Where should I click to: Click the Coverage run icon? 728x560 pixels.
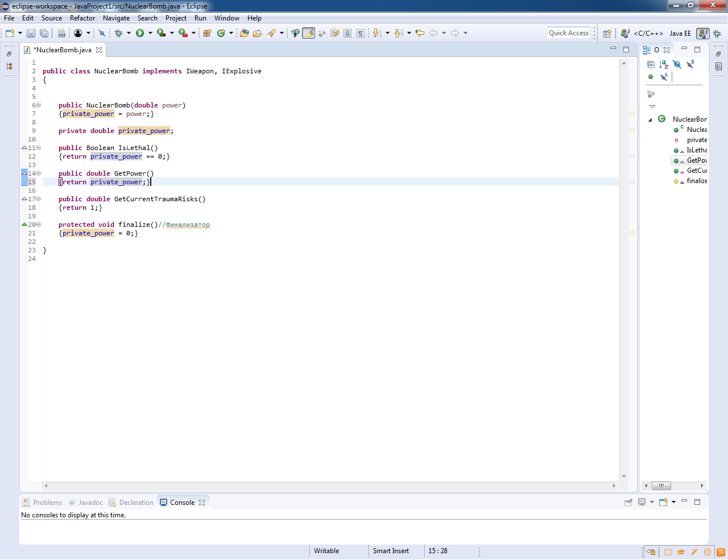pyautogui.click(x=162, y=33)
